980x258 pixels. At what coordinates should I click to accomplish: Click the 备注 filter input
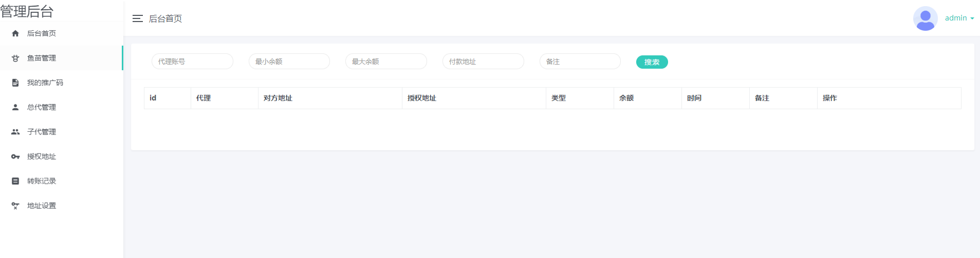click(x=580, y=62)
